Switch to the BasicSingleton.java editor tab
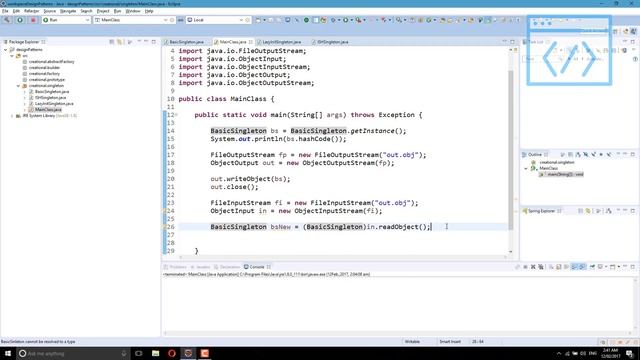This screenshot has height=360, width=640. (x=187, y=42)
